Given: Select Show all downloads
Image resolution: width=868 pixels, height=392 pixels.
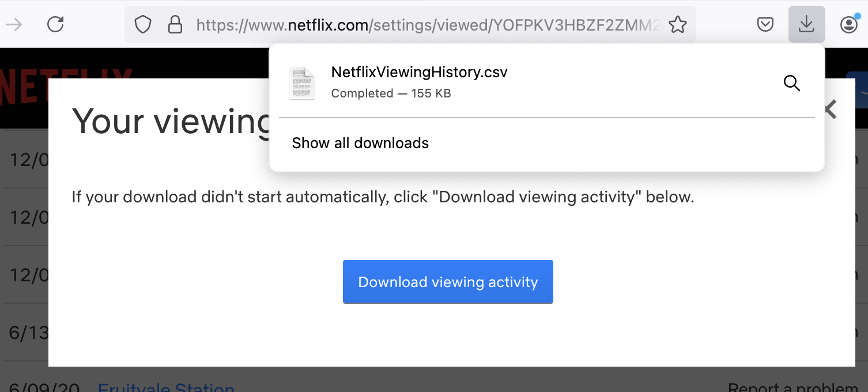Looking at the screenshot, I should [x=360, y=143].
